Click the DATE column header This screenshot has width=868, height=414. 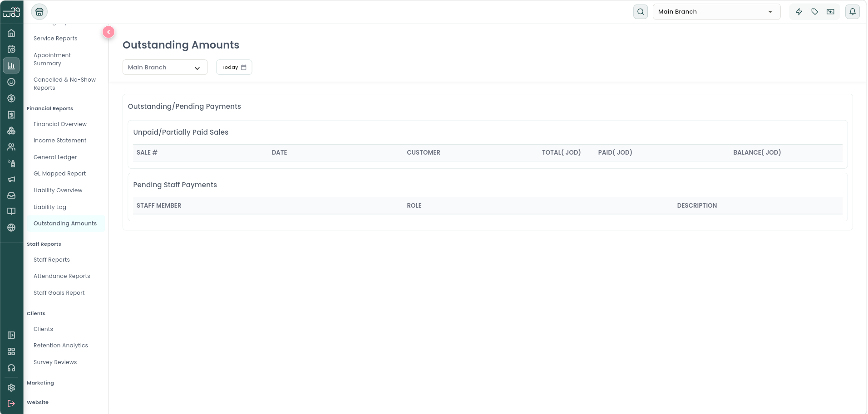point(279,152)
